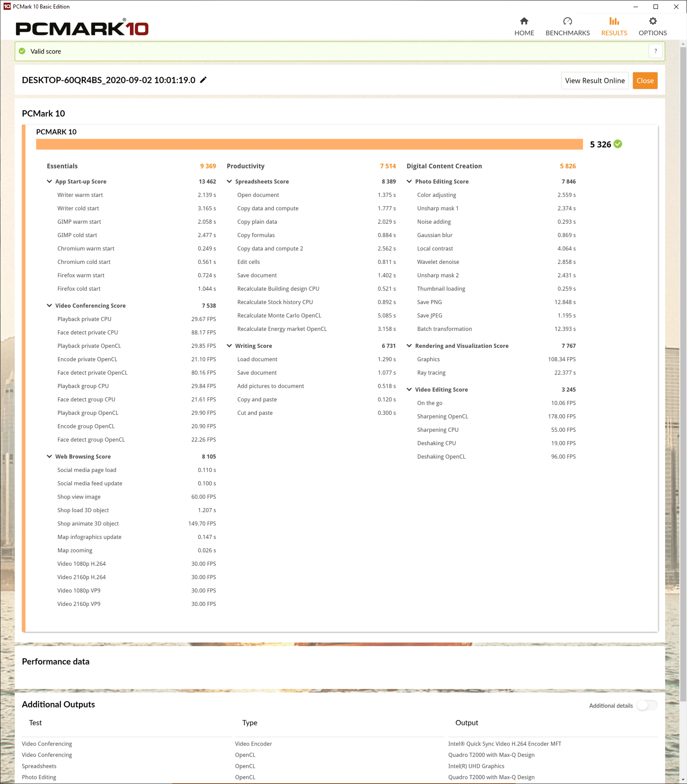Click the green valid score checkmark icon

(22, 51)
